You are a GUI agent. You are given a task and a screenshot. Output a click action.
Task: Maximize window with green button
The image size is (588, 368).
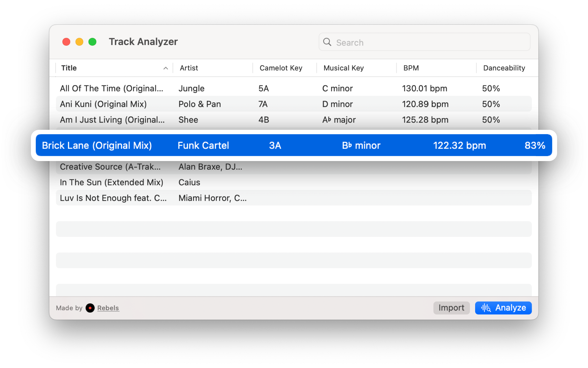tap(92, 42)
